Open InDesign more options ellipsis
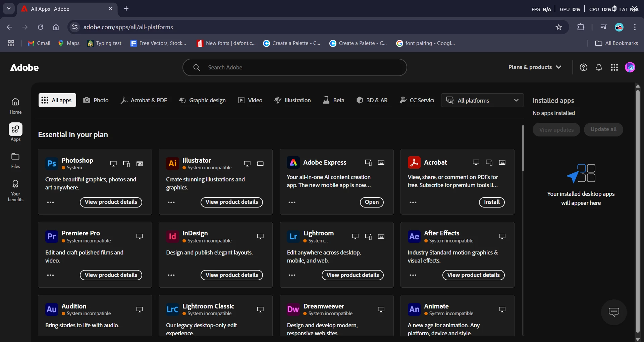The image size is (644, 342). 171,275
